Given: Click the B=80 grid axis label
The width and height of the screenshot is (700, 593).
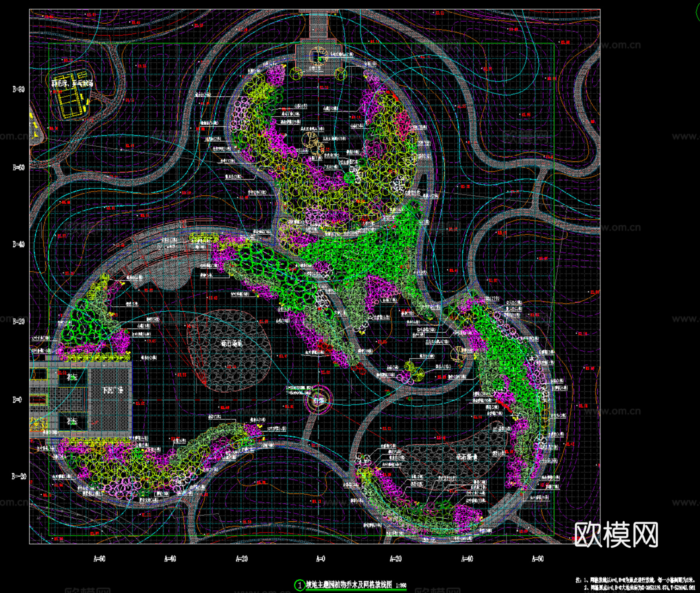Looking at the screenshot, I should click(19, 89).
